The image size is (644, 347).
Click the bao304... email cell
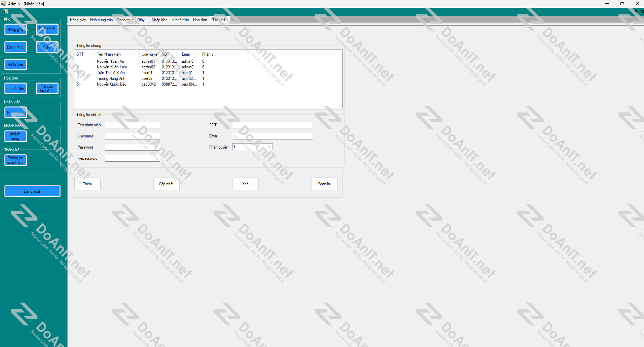point(189,84)
